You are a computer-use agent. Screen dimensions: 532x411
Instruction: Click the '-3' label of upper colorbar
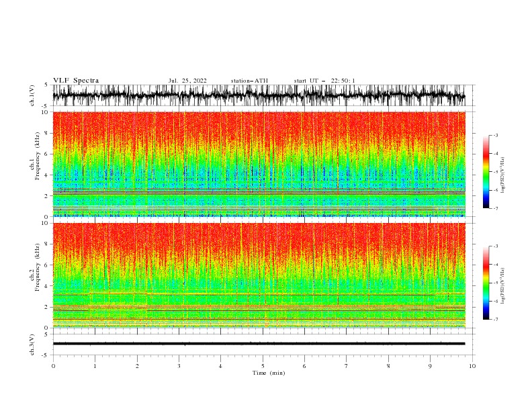tap(495, 135)
